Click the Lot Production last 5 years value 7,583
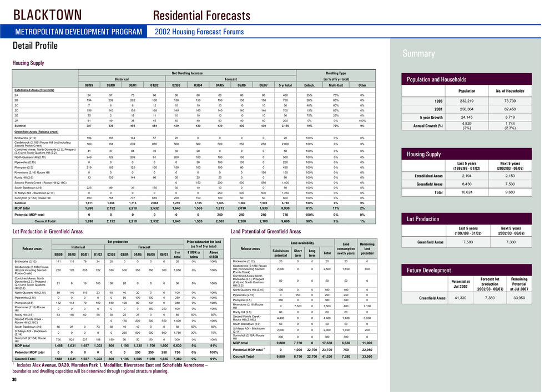 pyautogui.click(x=468, y=242)
